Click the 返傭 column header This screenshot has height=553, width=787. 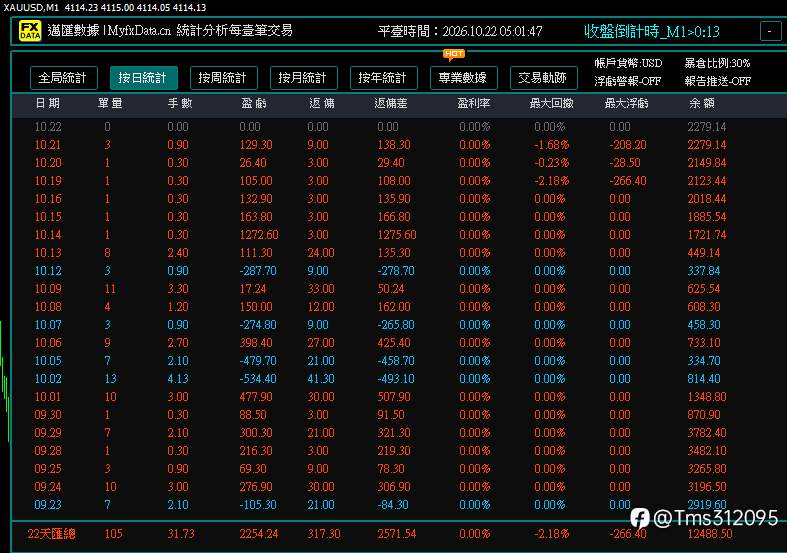(x=322, y=103)
